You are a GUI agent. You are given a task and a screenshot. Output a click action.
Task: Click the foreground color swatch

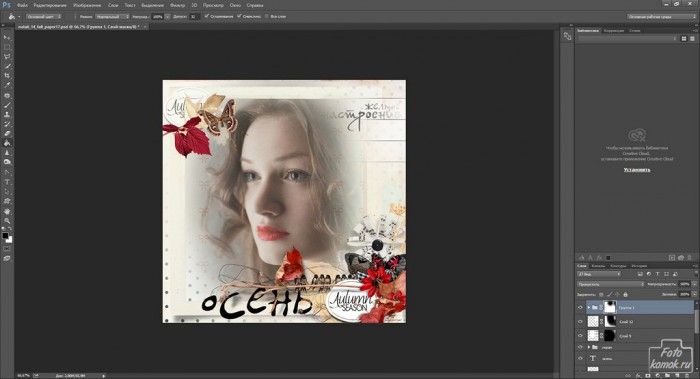[x=5, y=235]
